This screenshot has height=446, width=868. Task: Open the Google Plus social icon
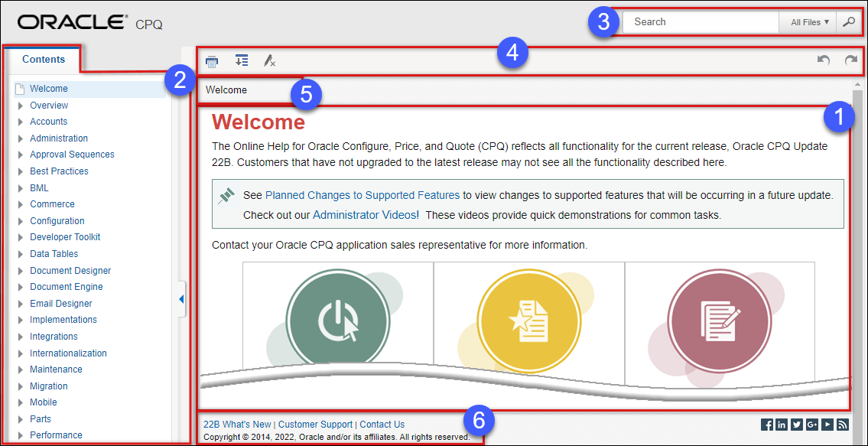click(x=812, y=425)
